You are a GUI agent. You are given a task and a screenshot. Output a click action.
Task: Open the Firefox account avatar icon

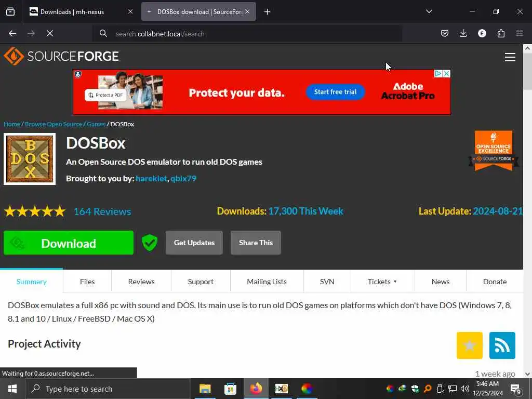point(482,33)
